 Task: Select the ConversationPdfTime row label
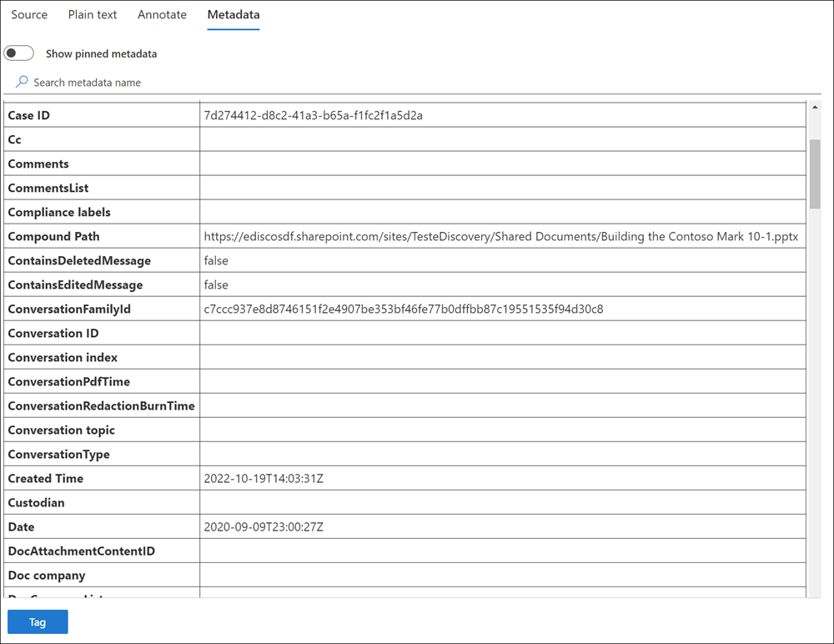69,381
